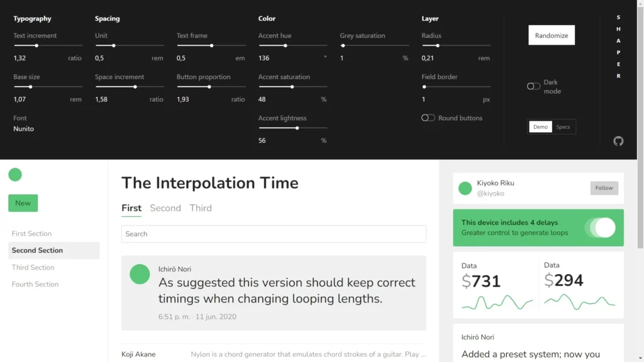Click the Randomize button
Viewport: 644px width, 362px height.
pos(552,36)
